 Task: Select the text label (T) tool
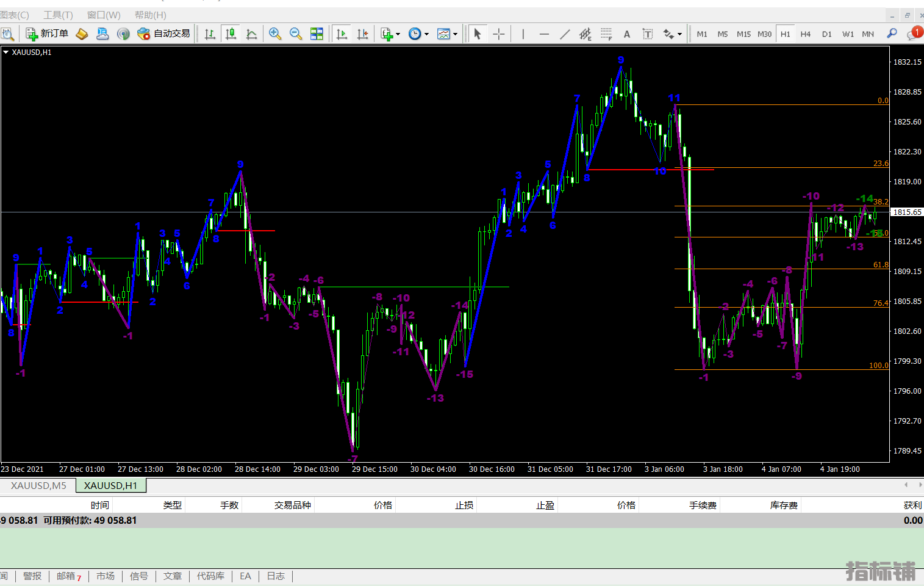(648, 34)
